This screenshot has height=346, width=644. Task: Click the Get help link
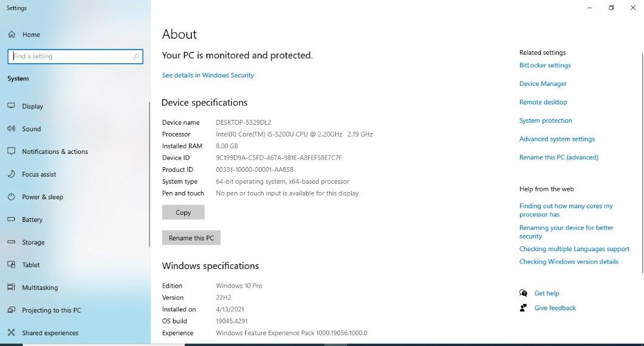(x=547, y=293)
